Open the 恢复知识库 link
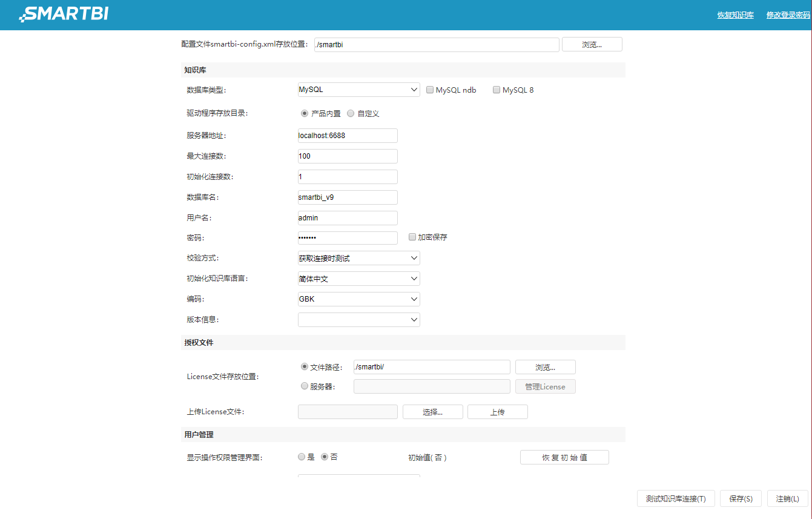The image size is (812, 519). coord(736,15)
